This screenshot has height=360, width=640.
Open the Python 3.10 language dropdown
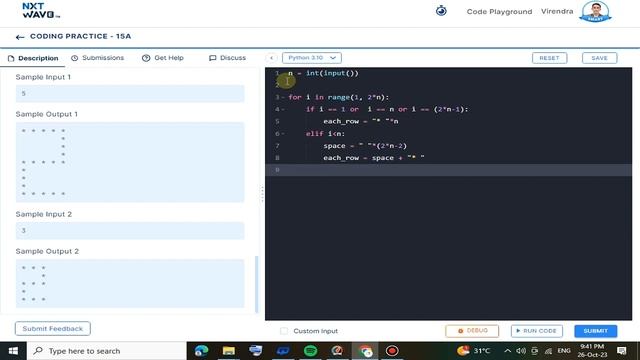pos(312,58)
